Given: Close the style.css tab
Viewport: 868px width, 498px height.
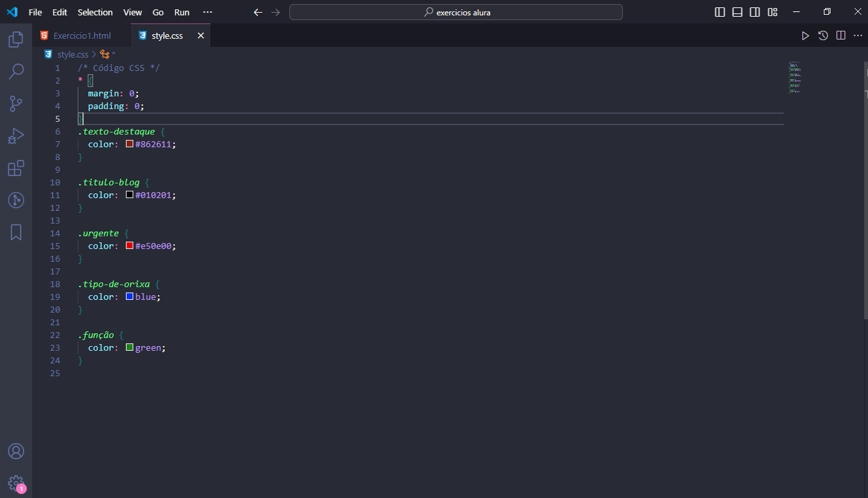Looking at the screenshot, I should click(x=200, y=35).
